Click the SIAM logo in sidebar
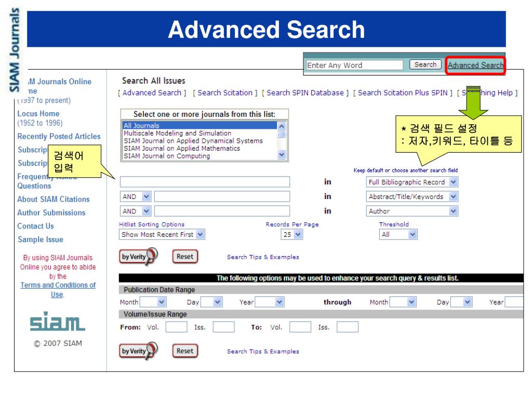This screenshot has height=399, width=532. (x=57, y=321)
